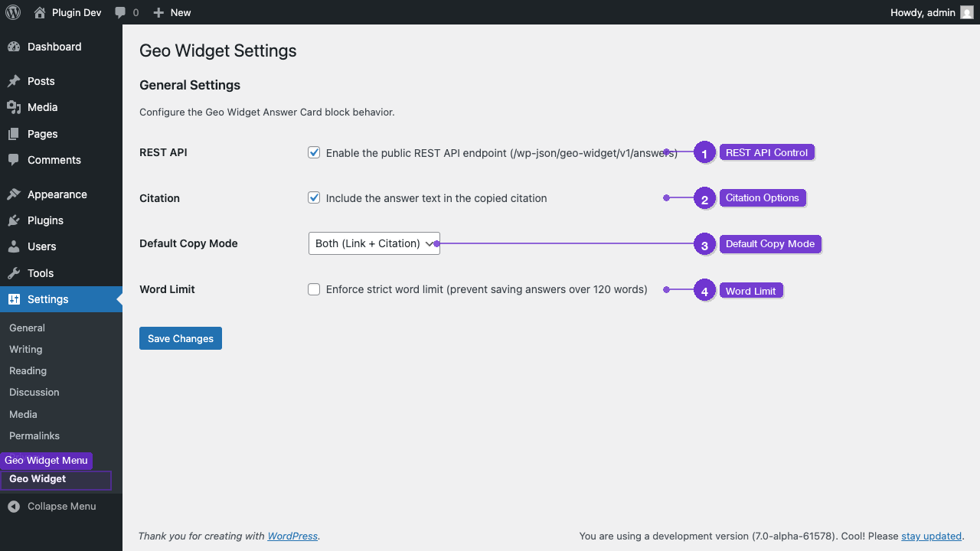
Task: Click the Collapse Menu arrow icon
Action: coord(12,506)
